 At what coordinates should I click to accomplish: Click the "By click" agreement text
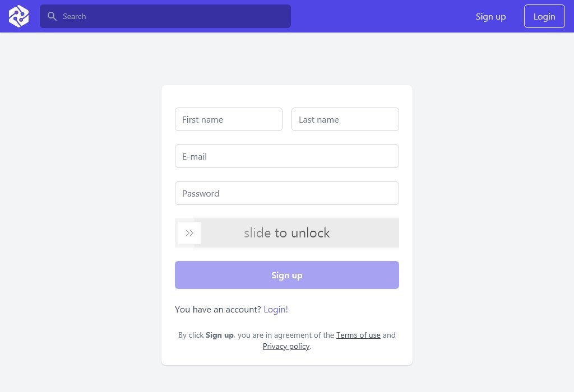(x=191, y=335)
